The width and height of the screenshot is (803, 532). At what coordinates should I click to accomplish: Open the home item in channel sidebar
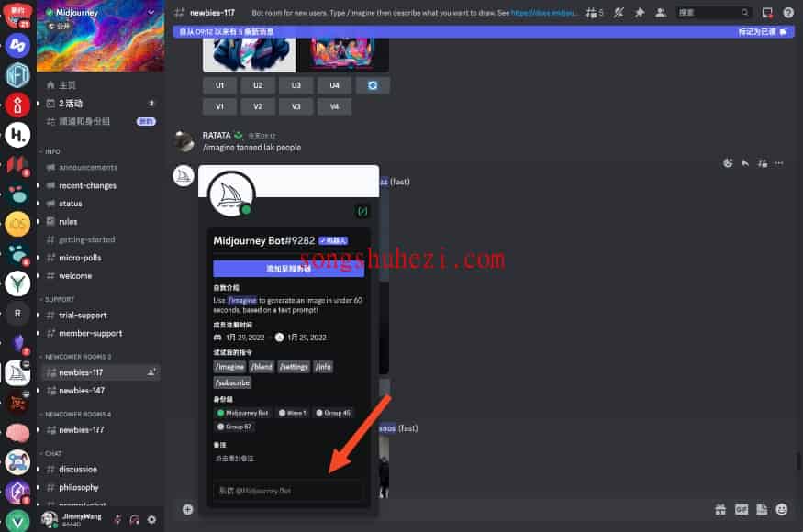click(100, 85)
